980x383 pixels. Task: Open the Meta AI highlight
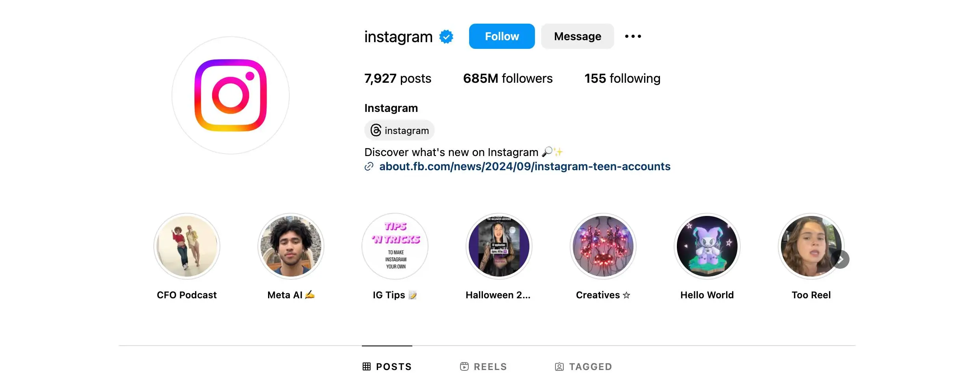(x=291, y=246)
